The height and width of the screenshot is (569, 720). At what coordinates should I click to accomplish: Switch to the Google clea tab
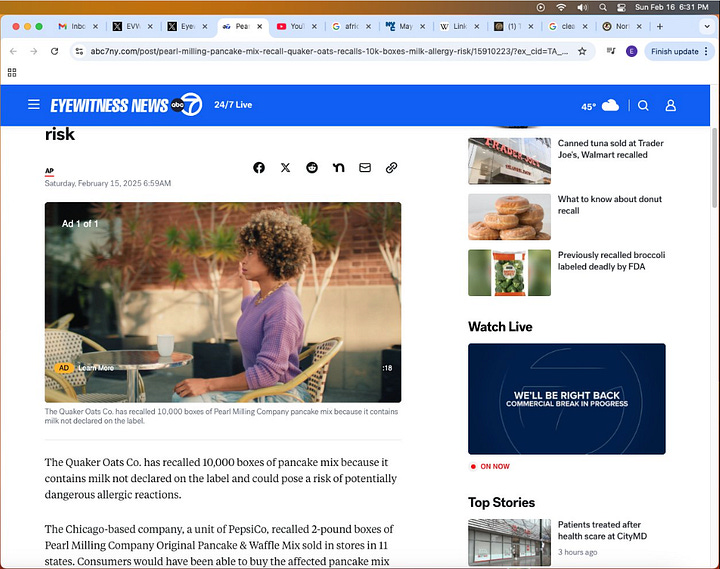pos(568,27)
